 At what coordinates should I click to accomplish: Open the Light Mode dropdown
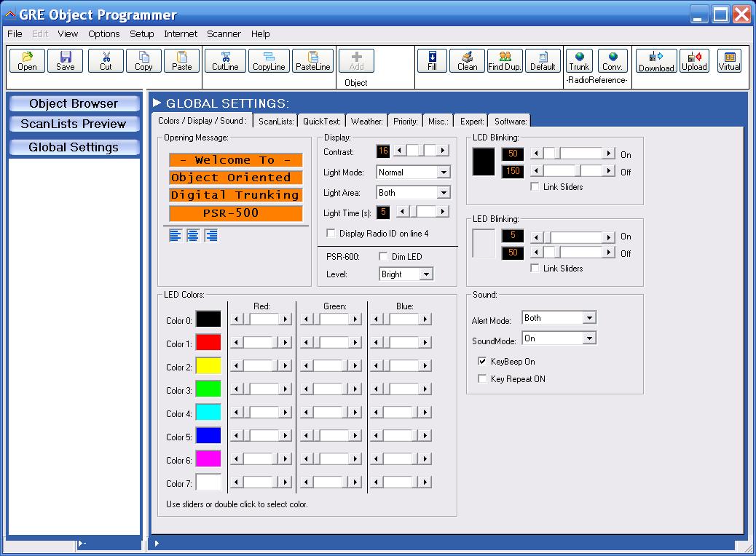tap(444, 172)
